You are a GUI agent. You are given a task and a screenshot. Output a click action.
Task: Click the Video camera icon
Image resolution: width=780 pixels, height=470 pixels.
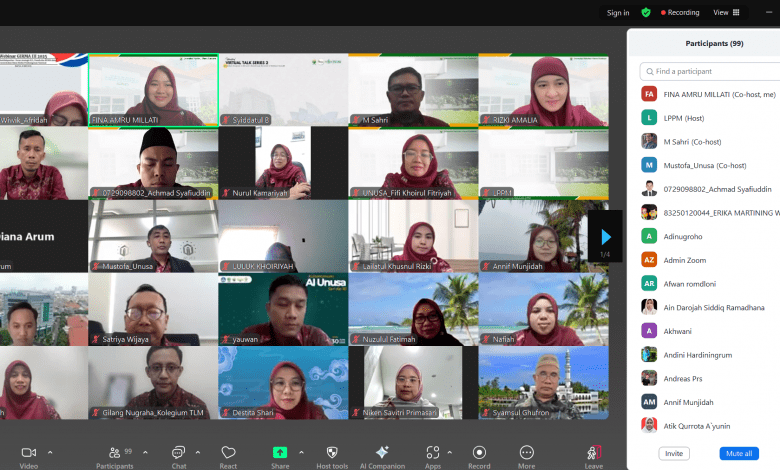point(28,453)
